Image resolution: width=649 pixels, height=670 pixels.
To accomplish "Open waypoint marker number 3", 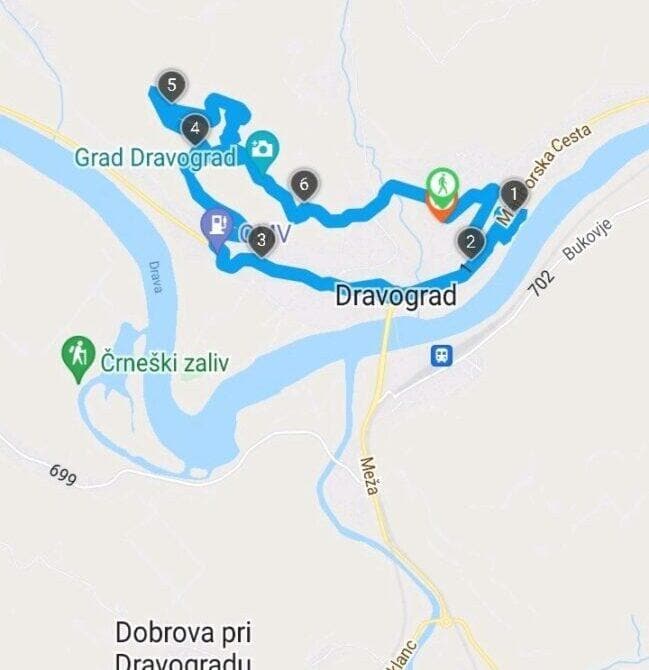I will 261,241.
